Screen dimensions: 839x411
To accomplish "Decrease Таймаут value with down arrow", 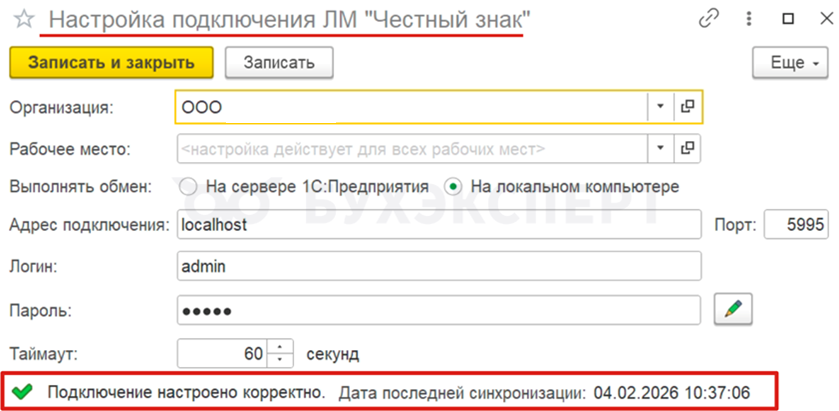I will coord(279,359).
